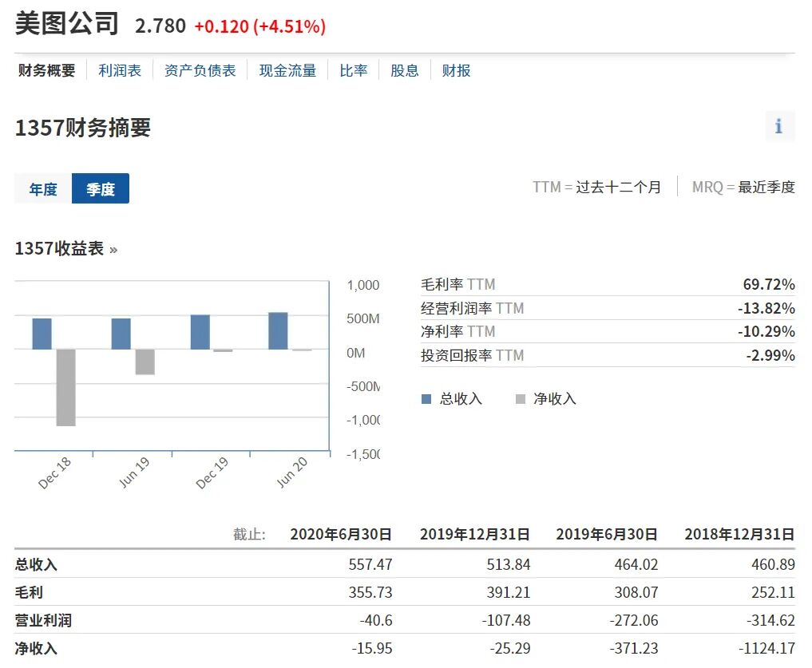The width and height of the screenshot is (812, 668).
Task: Click the 1357财务摘要 heading
Action: pos(83,128)
